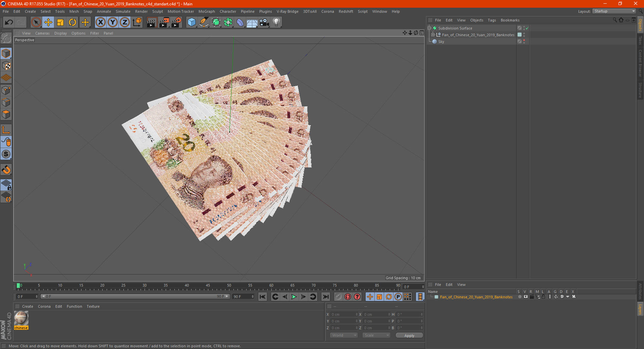Open the spline Pen tool
Image resolution: width=644 pixels, height=349 pixels.
[x=204, y=22]
